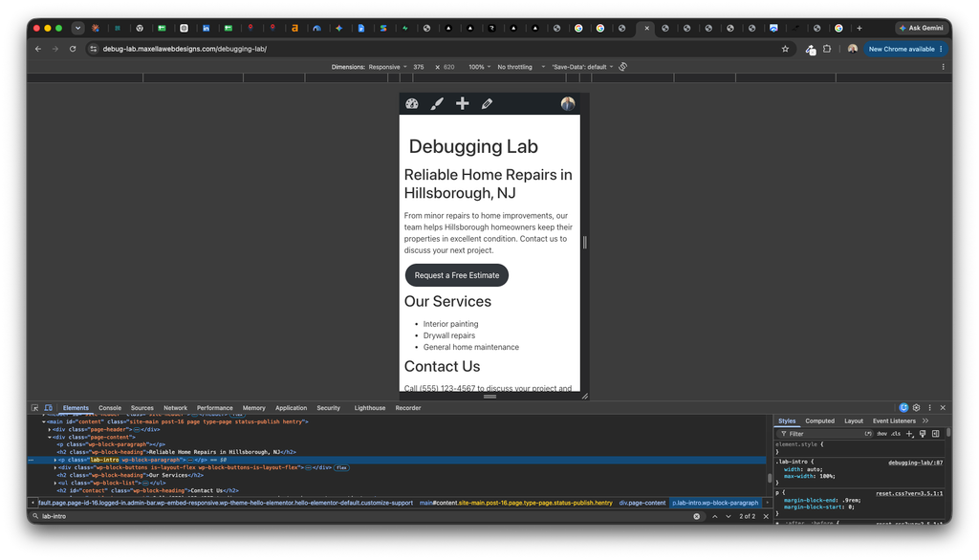
Task: Click Request a Free Estimate button
Action: click(457, 275)
